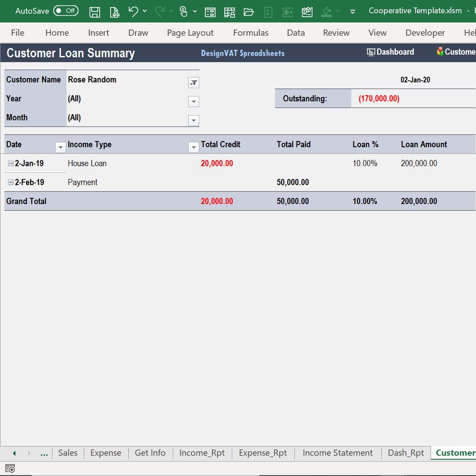Open the Developer ribbon tab
This screenshot has height=476, width=476.
[x=425, y=33]
